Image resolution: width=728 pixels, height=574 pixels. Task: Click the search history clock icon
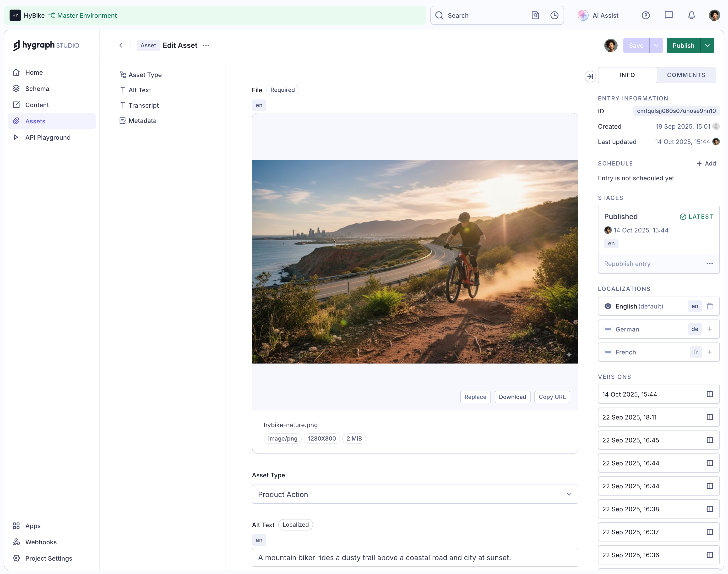click(x=554, y=16)
